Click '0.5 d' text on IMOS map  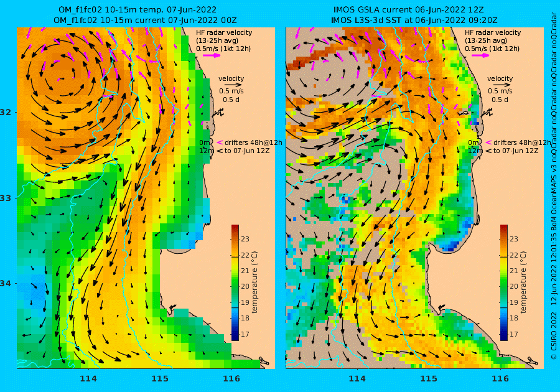click(500, 100)
